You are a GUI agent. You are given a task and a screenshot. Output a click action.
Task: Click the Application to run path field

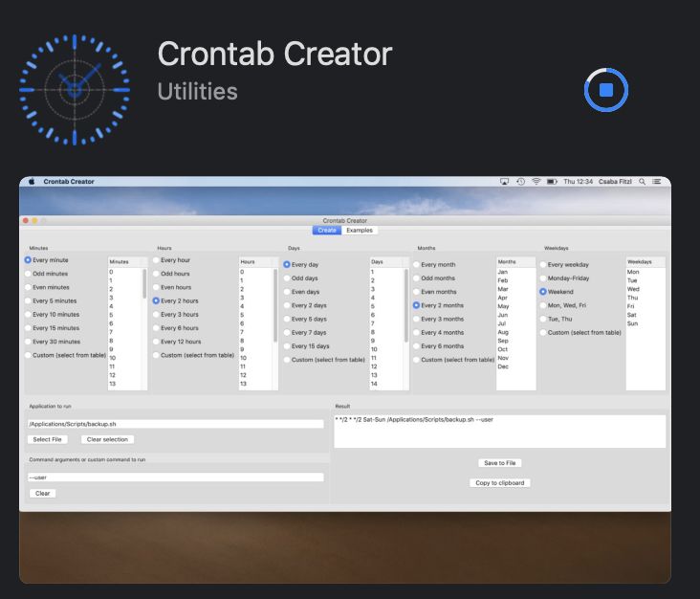(175, 424)
